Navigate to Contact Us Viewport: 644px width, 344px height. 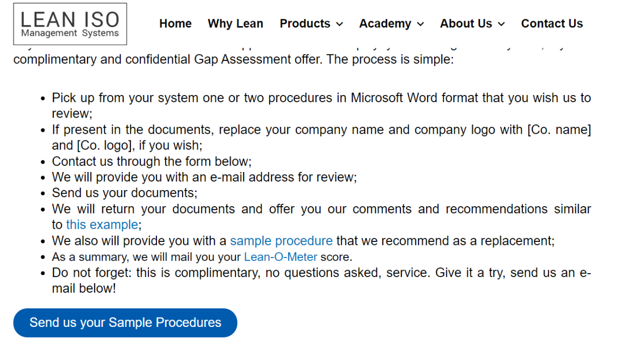point(552,24)
